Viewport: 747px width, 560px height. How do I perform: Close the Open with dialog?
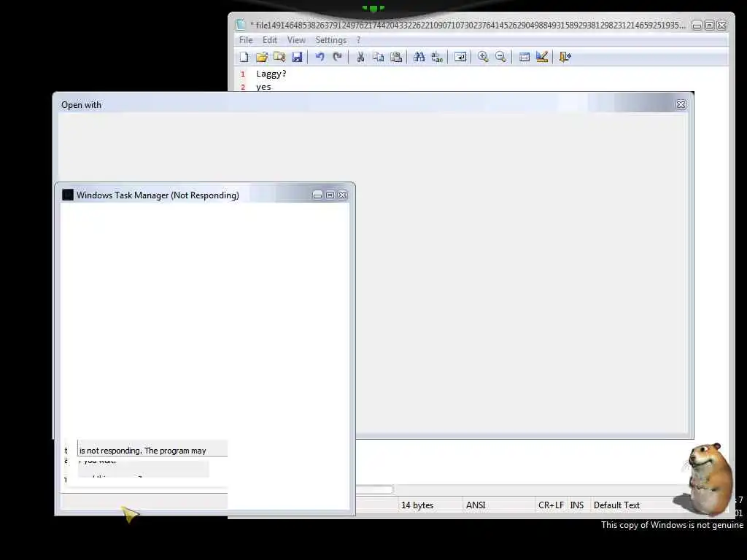pyautogui.click(x=681, y=105)
